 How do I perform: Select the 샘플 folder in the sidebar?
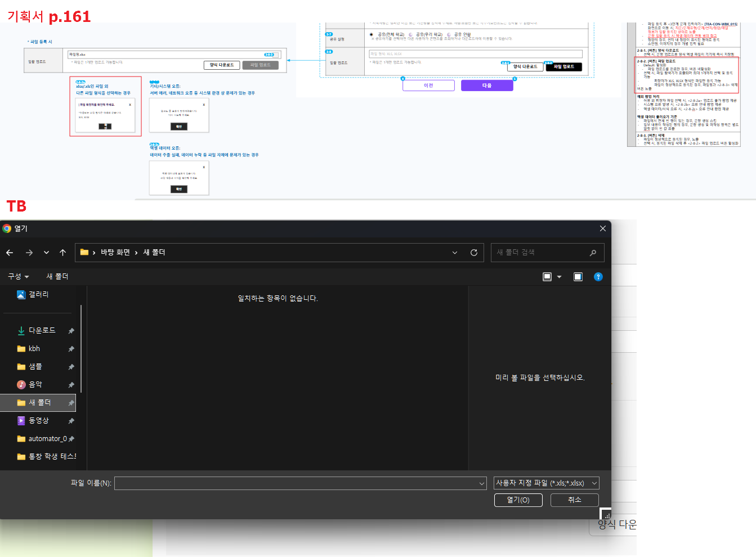[x=35, y=367]
